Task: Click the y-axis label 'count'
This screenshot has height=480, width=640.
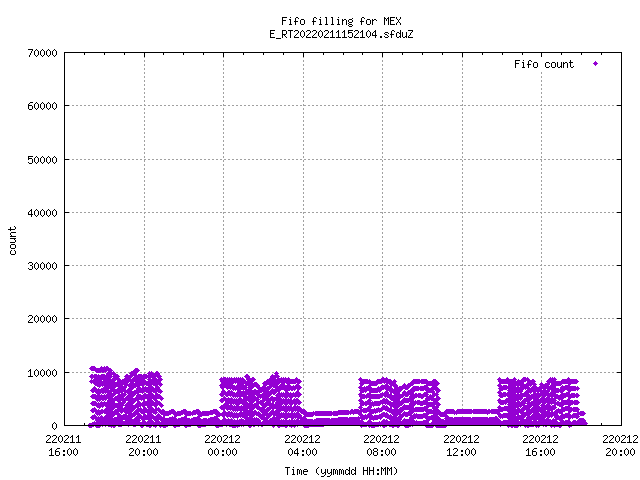Action: [12, 241]
